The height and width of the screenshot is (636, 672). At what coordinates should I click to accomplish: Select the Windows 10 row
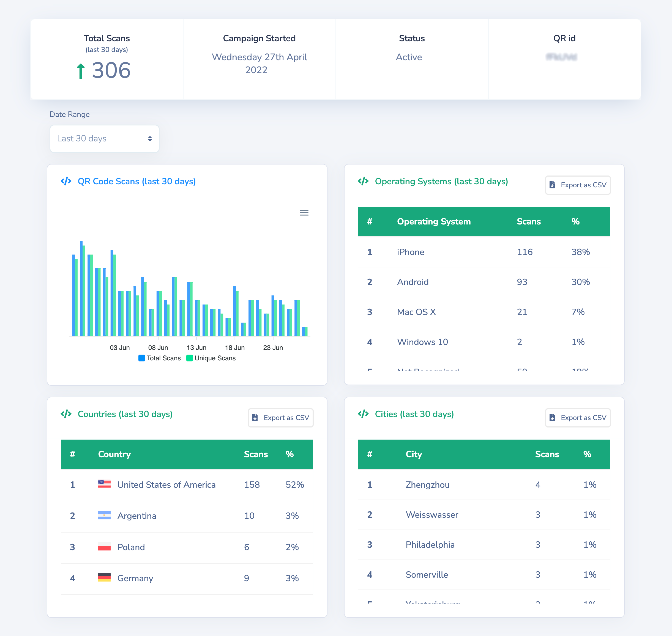[x=484, y=342]
